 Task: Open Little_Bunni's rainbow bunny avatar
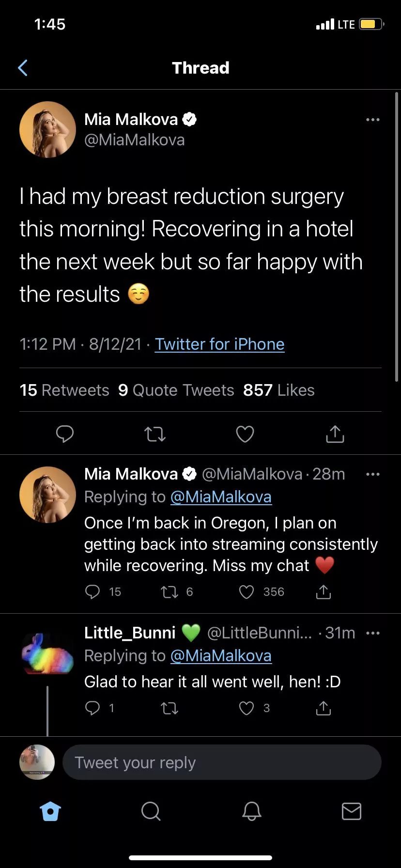[x=47, y=653]
